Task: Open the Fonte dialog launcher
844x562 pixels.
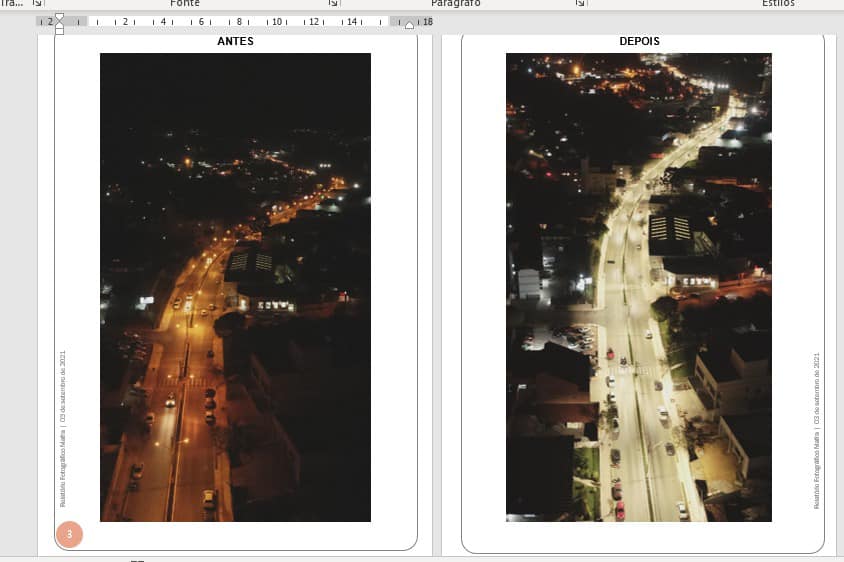Action: 330,4
